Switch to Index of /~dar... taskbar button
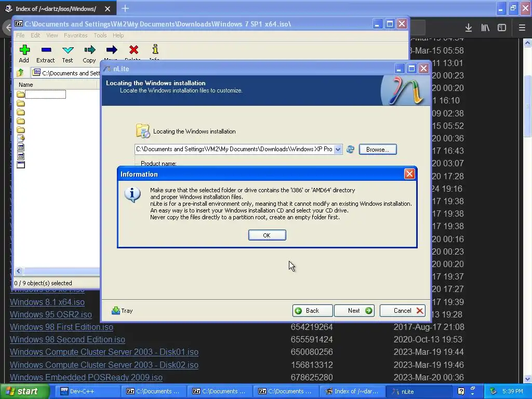Image resolution: width=532 pixels, height=399 pixels. pos(353,391)
